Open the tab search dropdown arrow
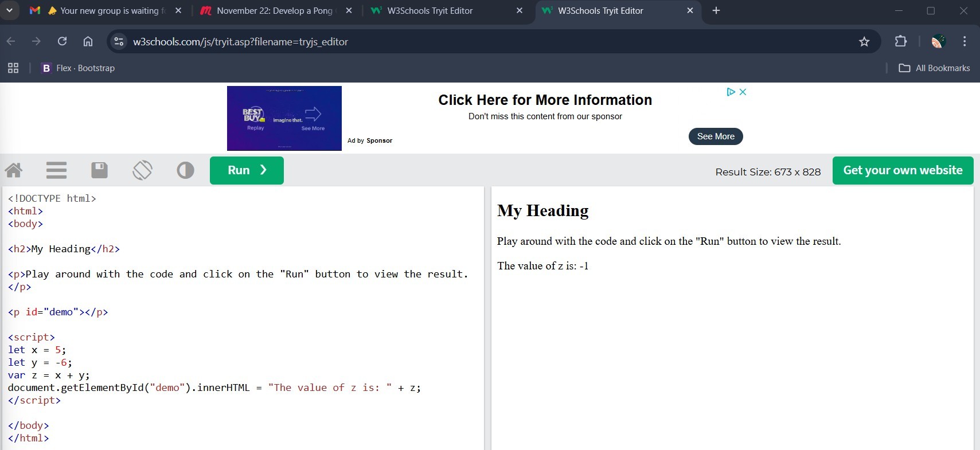 pyautogui.click(x=9, y=10)
